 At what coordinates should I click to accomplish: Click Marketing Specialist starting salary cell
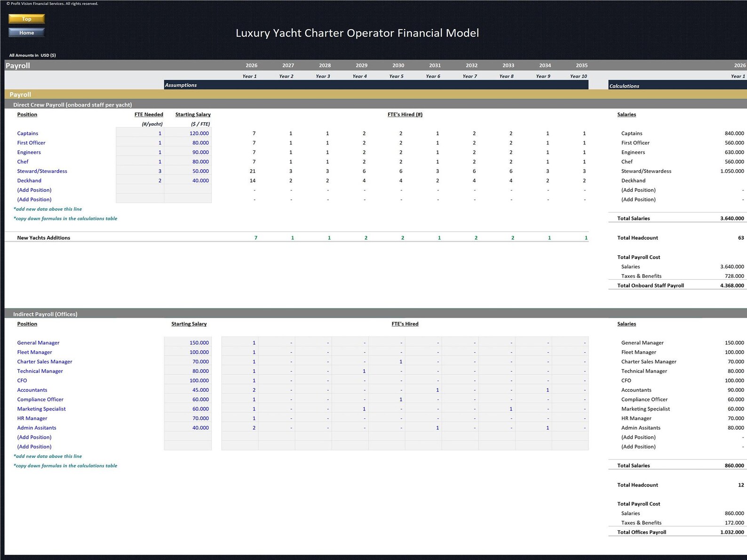tap(188, 409)
